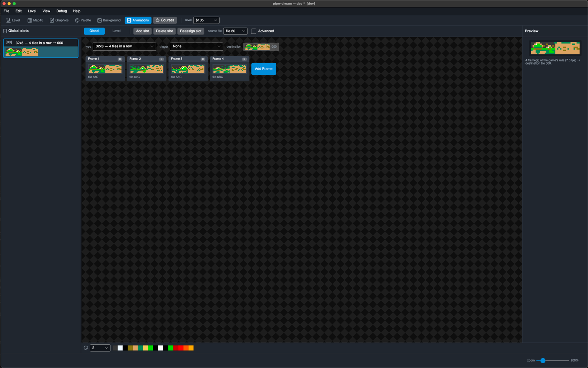588x368 pixels.
Task: Open the palette number dropdown showing 2
Action: [x=100, y=348]
